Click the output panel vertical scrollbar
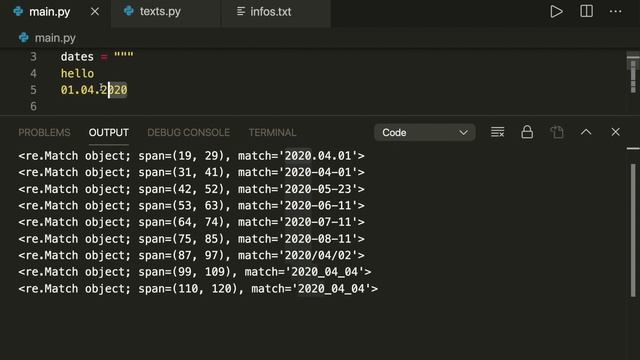This screenshot has width=640, height=360. (633, 230)
